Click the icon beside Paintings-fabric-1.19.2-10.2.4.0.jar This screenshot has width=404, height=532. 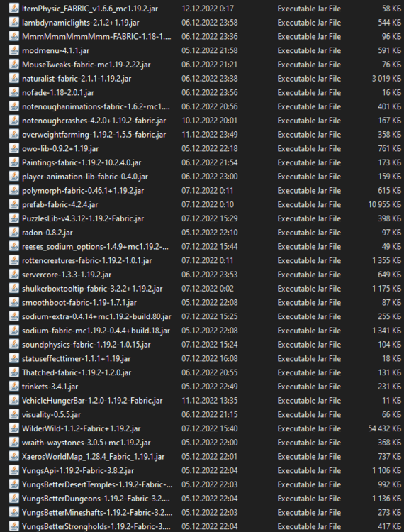point(13,162)
